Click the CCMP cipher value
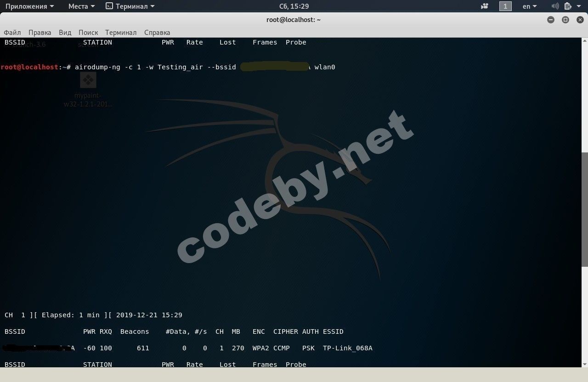588x382 pixels. pos(282,348)
